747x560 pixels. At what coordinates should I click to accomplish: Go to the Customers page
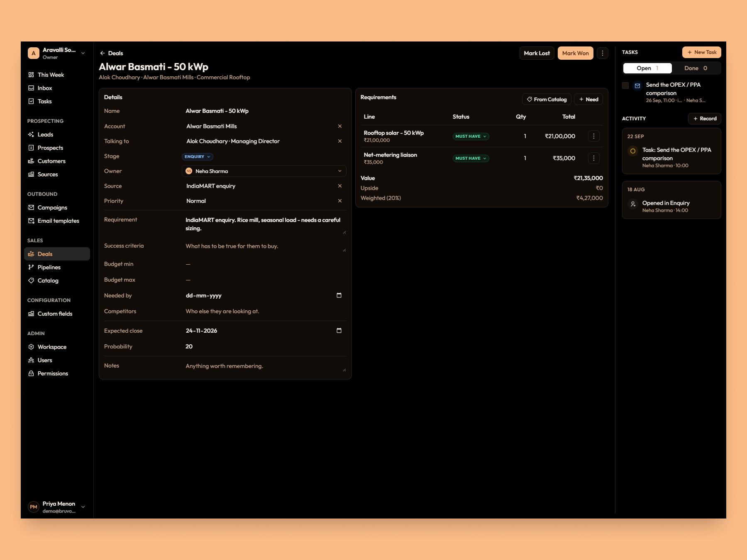pyautogui.click(x=57, y=161)
